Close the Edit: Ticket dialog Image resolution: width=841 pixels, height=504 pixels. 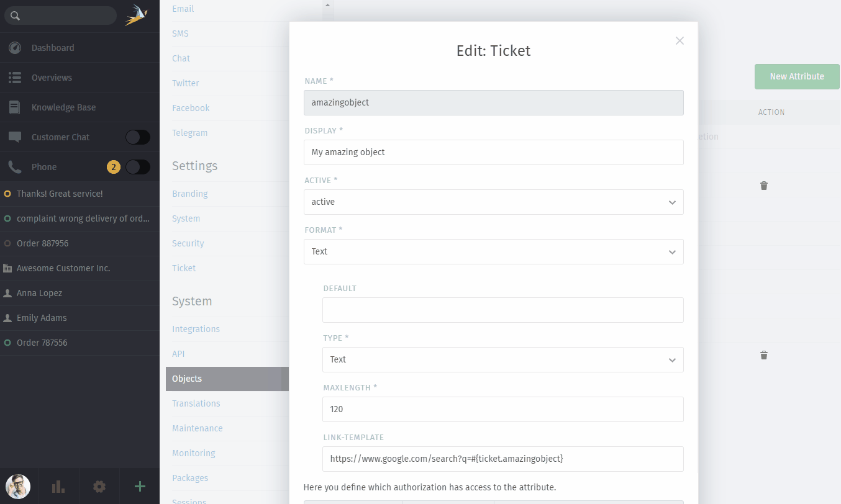(x=680, y=40)
